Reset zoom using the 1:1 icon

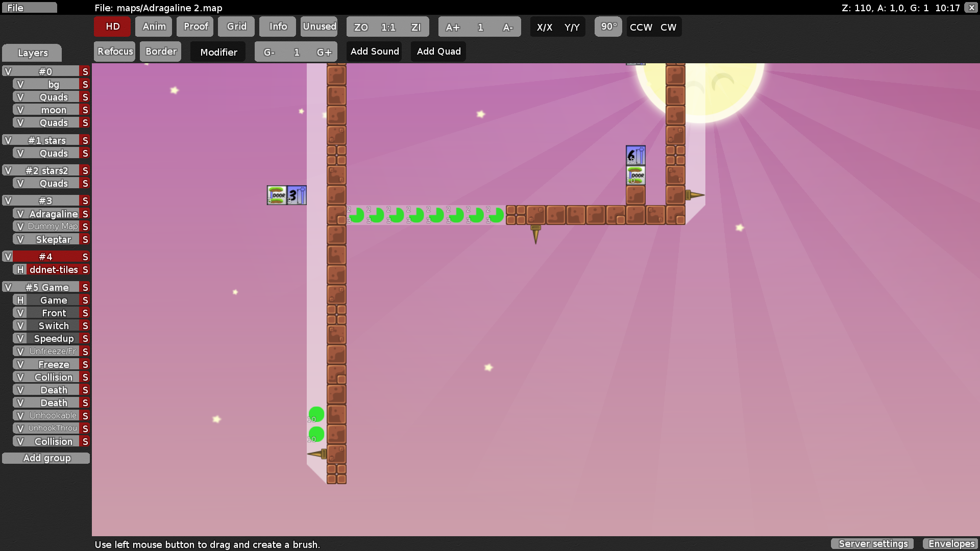(x=388, y=27)
